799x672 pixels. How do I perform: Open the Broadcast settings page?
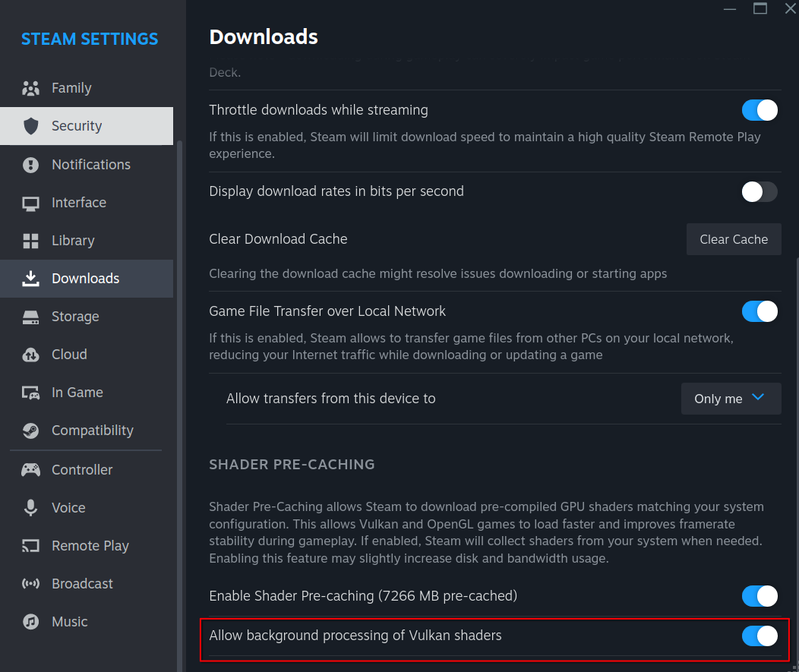(82, 584)
